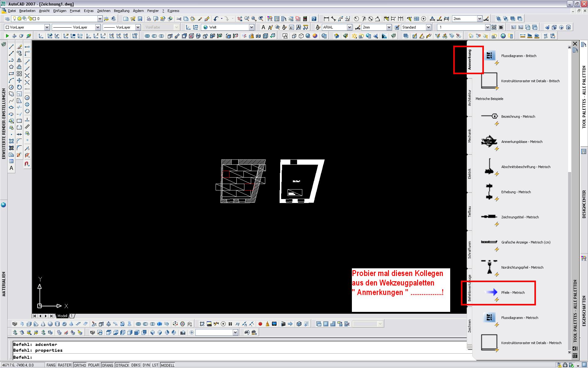Open the MATERIALIEN side panel
The width and height of the screenshot is (588, 368).
click(4, 284)
